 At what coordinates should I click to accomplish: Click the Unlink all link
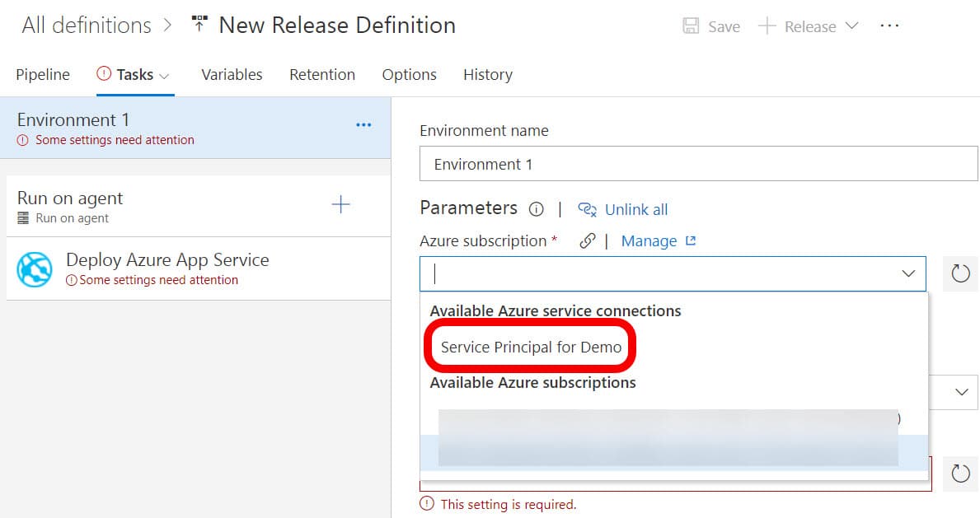[x=635, y=210]
